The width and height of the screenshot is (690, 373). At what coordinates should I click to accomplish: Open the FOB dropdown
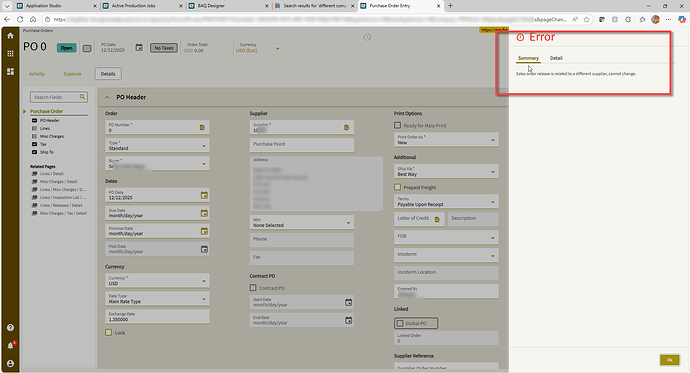[446, 238]
